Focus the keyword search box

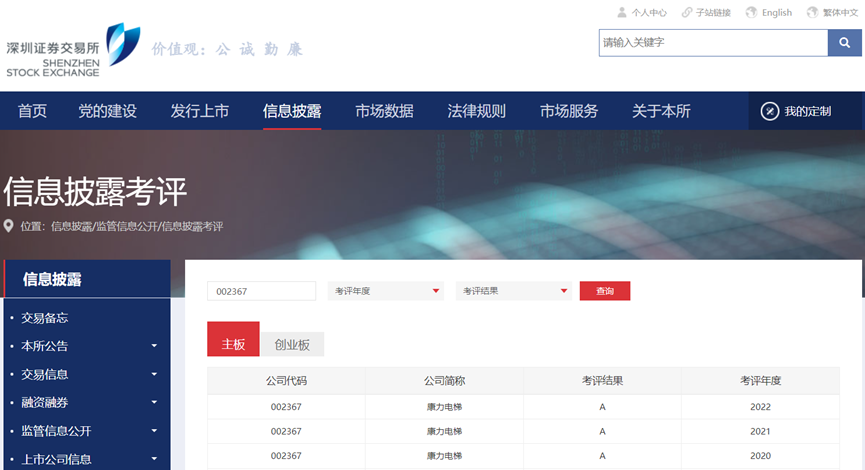click(x=712, y=43)
